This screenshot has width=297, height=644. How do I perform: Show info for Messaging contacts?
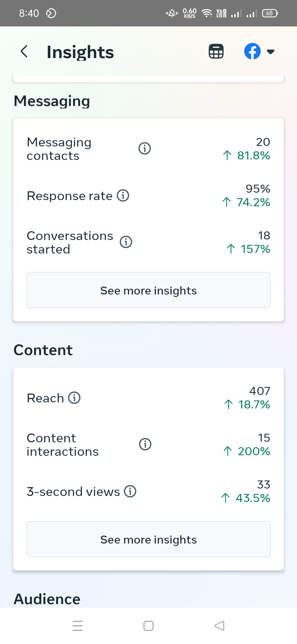pos(145,149)
